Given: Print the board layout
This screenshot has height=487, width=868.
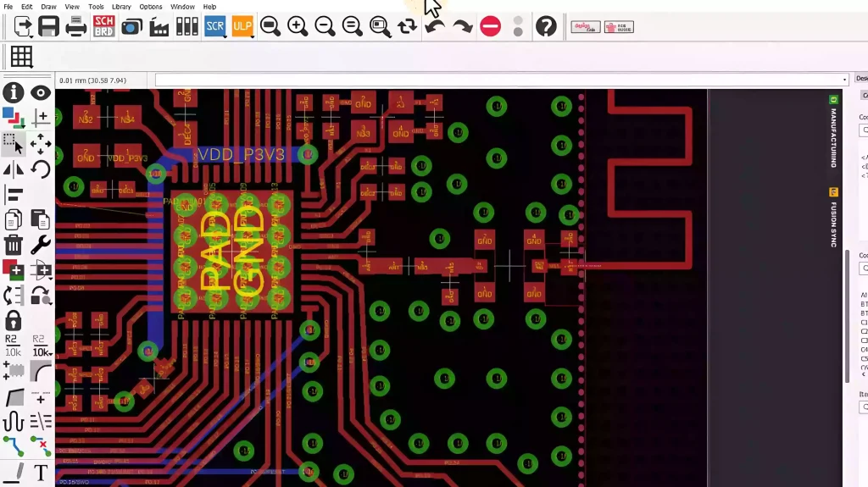Looking at the screenshot, I should (x=75, y=26).
